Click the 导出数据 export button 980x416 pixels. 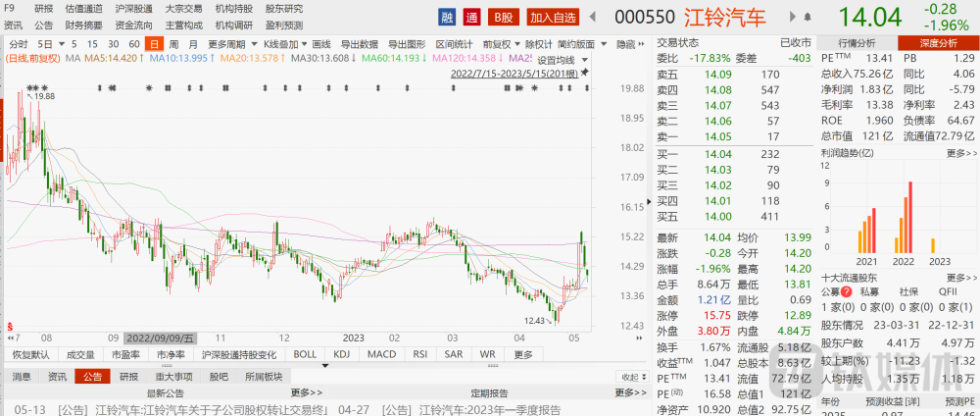[359, 44]
